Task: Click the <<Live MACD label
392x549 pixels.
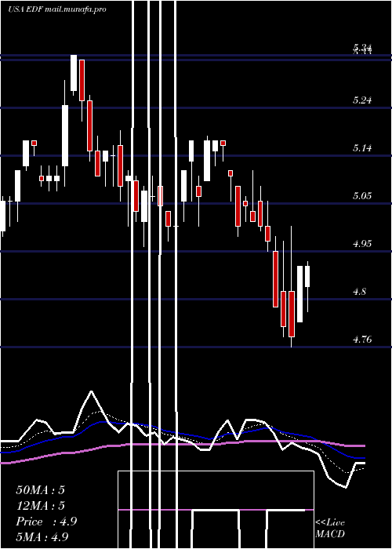Action: point(330,528)
